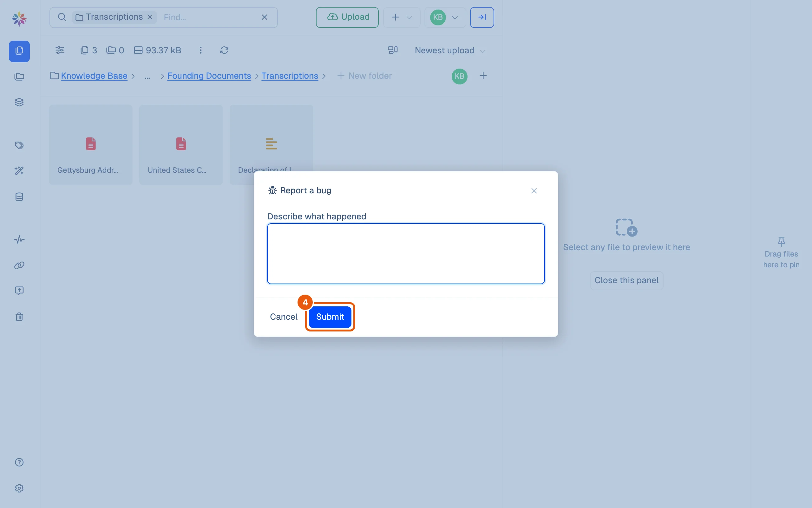Open the settings gear icon
812x508 pixels.
(19, 488)
